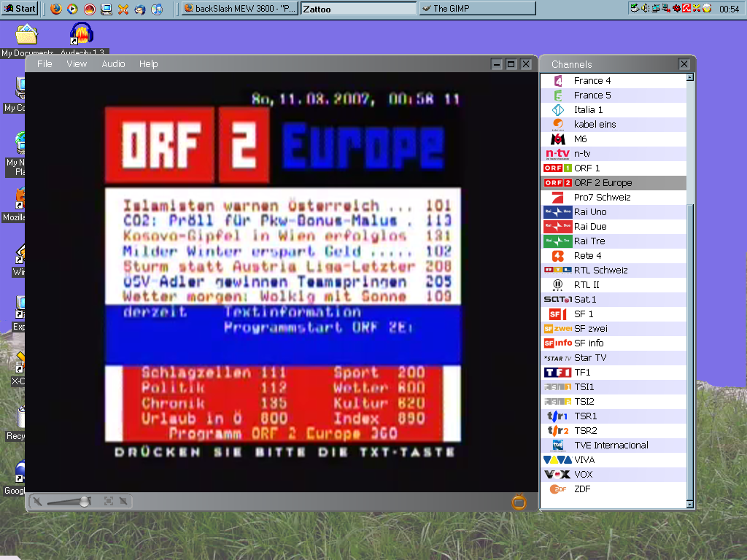Close the Channels panel
This screenshot has height=560, width=747.
pyautogui.click(x=684, y=64)
